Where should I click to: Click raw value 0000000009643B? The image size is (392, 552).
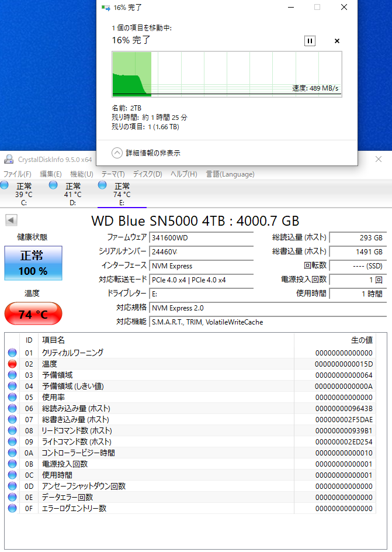(x=344, y=408)
